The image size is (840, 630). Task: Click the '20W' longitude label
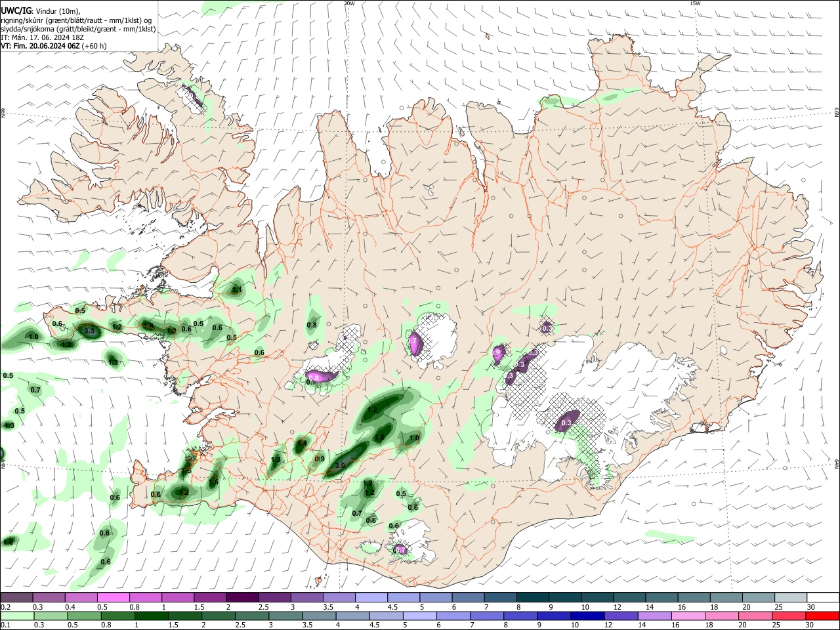pyautogui.click(x=349, y=3)
